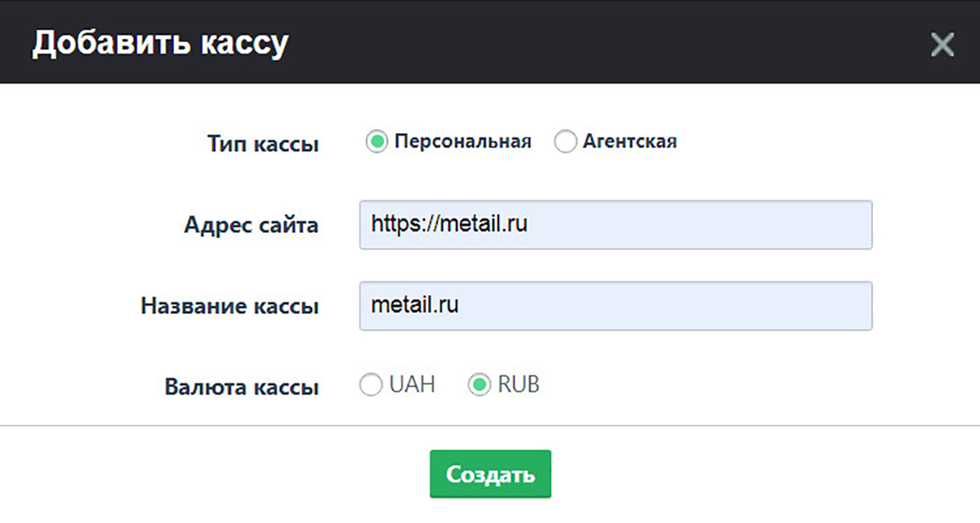Click the Персональная option text label
Screen dimensions: 980x523
tap(462, 141)
